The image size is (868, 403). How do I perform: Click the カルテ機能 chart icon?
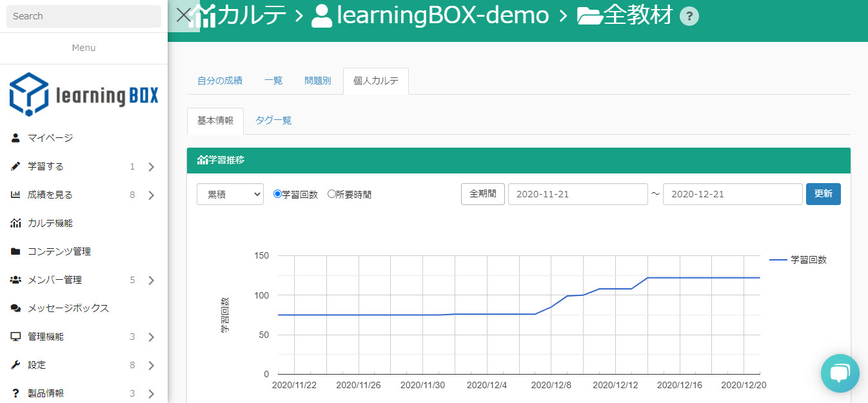pos(15,223)
